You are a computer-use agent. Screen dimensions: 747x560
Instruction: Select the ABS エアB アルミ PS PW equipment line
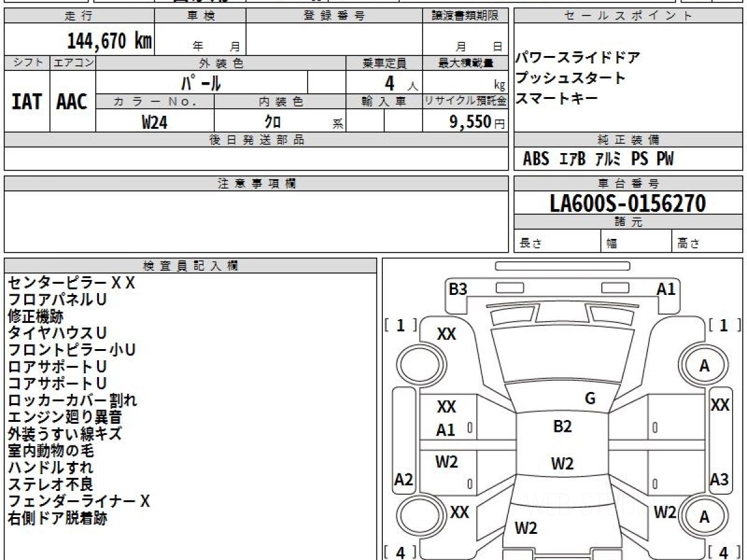[x=598, y=159]
